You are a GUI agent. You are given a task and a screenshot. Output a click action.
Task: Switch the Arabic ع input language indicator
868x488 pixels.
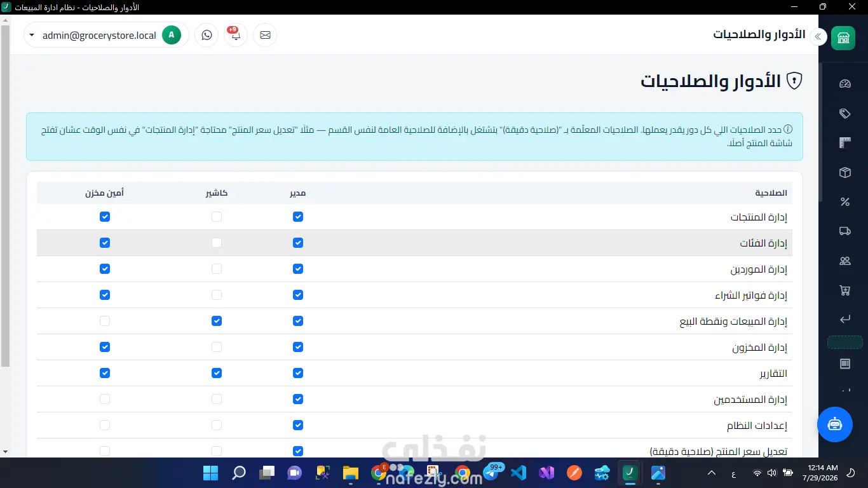pyautogui.click(x=733, y=473)
